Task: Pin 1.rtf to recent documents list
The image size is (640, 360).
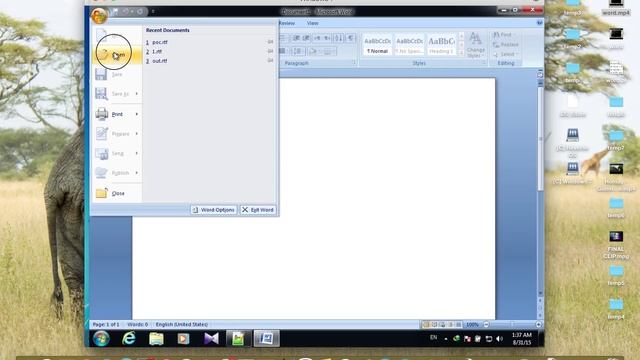Action: click(x=270, y=51)
